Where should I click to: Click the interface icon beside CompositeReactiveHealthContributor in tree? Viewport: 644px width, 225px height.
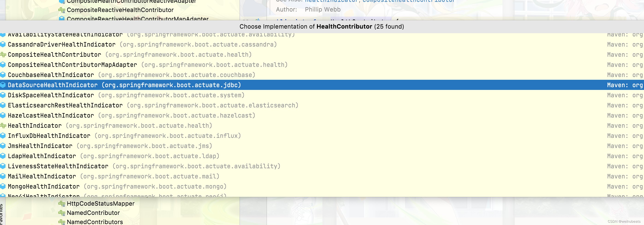(x=61, y=10)
